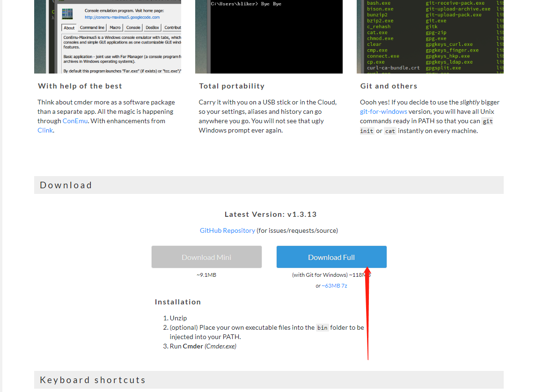The image size is (536, 392).
Task: Click the conemu-maximus5.googlecode.com URL in screenshot
Action: pyautogui.click(x=122, y=17)
